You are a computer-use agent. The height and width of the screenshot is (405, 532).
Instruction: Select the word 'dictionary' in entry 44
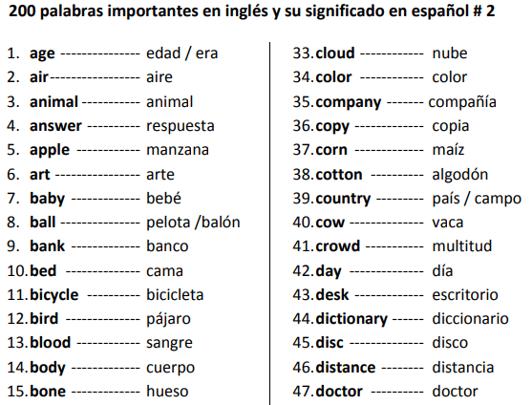pyautogui.click(x=351, y=320)
